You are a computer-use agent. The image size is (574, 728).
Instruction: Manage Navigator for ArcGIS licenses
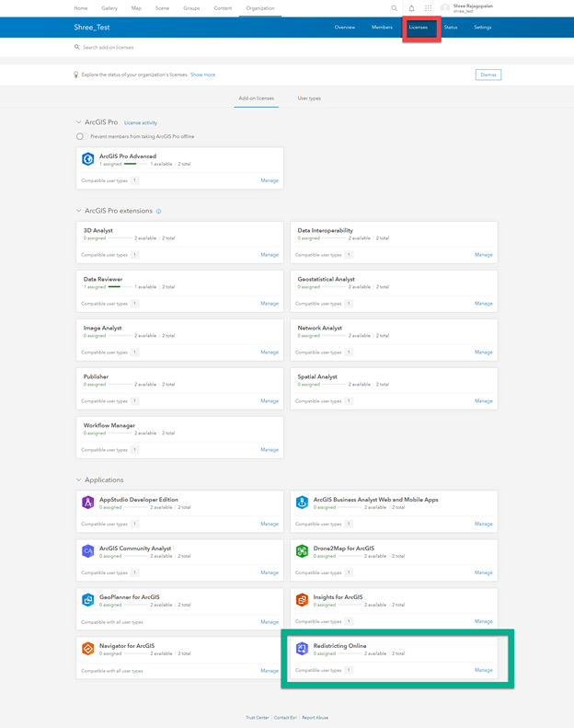tap(270, 671)
